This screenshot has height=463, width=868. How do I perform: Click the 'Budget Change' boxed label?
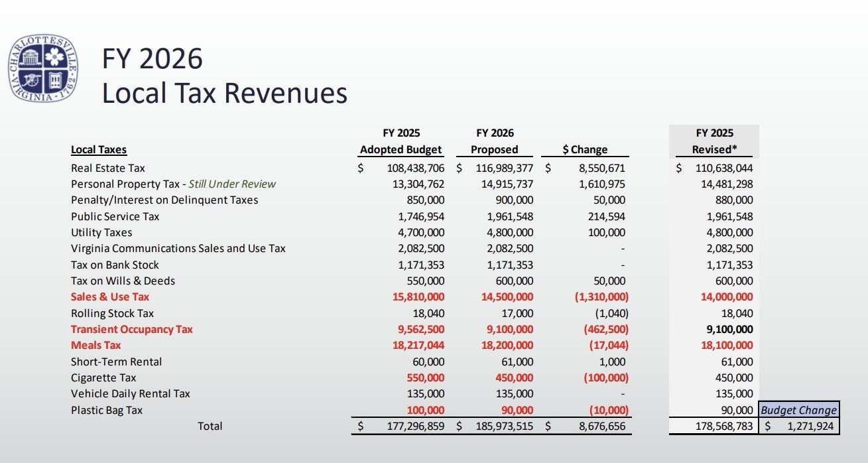click(799, 410)
